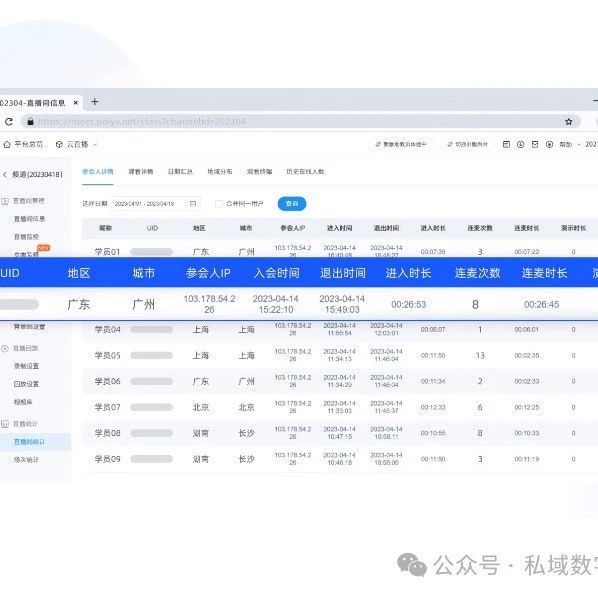The height and width of the screenshot is (598, 598).
Task: Click the envelope message icon in toolbar
Action: 535,144
